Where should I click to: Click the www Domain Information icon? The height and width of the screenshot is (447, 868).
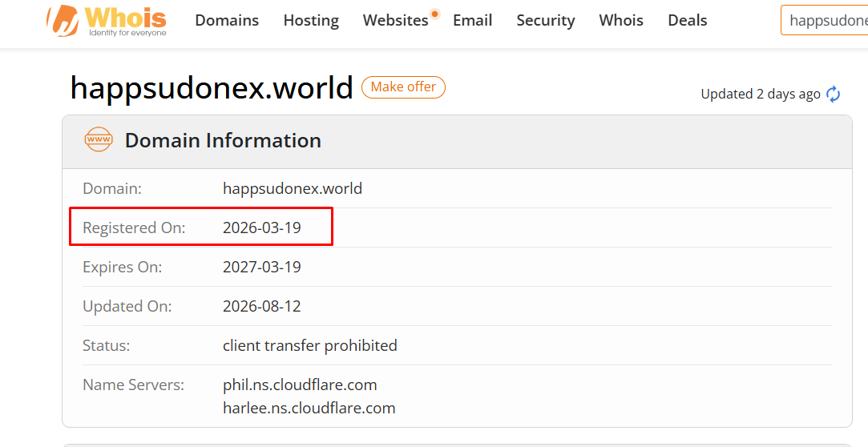coord(99,140)
